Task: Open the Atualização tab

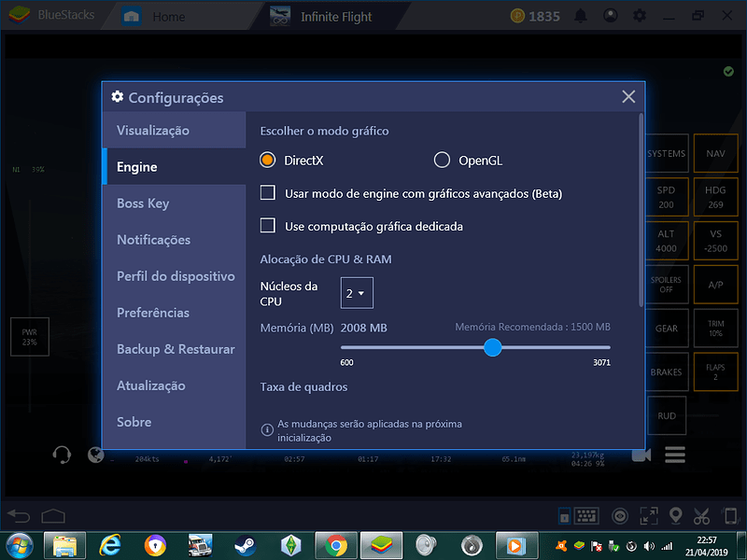Action: 175,385
